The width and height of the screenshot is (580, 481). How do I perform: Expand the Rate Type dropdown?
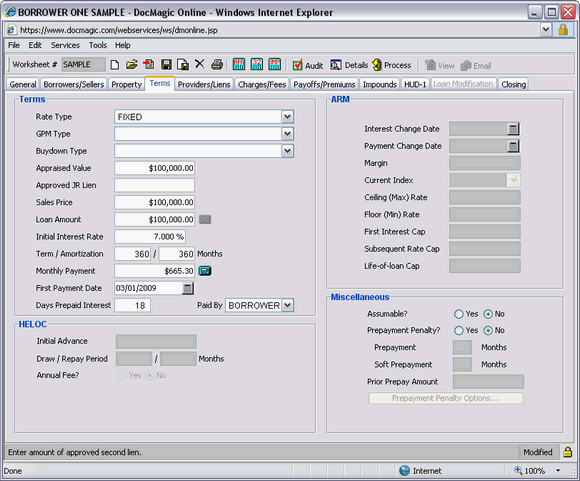coord(287,117)
